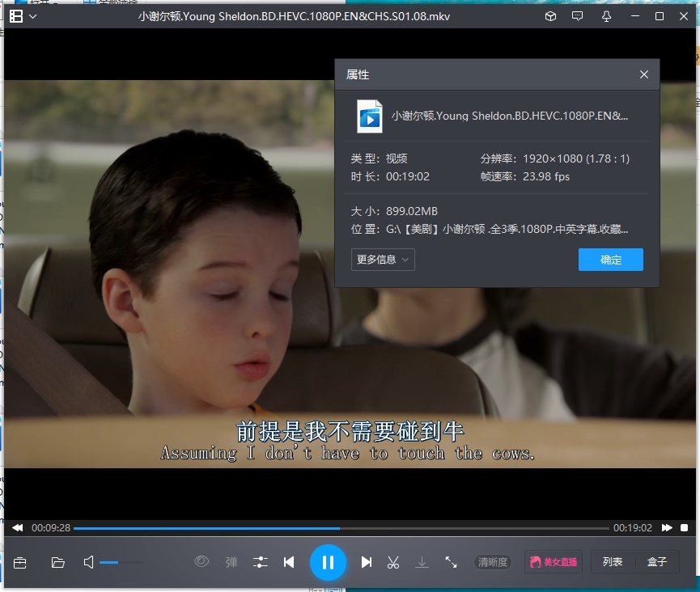Click the current time 00:09:28 label
This screenshot has width=700, height=592.
click(51, 528)
